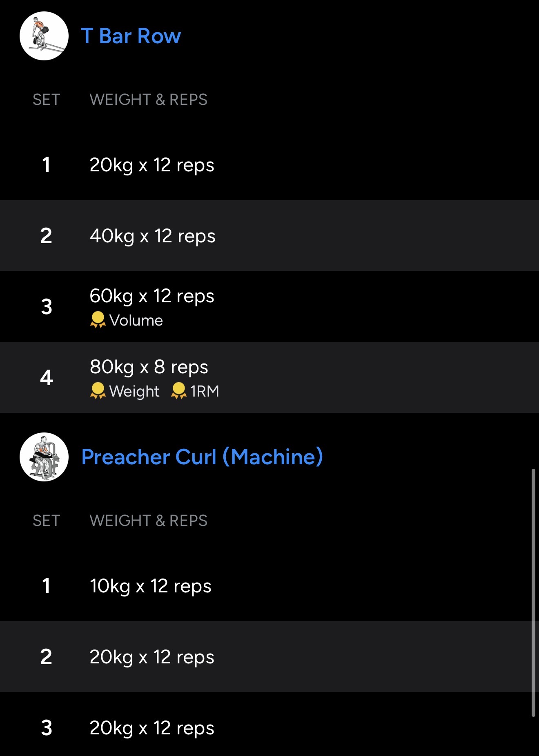Tap the Preacher Curl machine thumbnail
The width and height of the screenshot is (539, 756).
(x=44, y=457)
